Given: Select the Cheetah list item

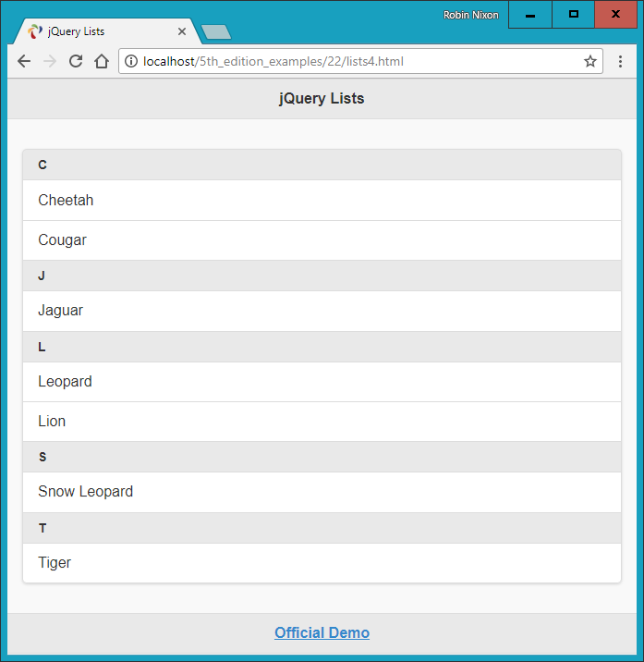Looking at the screenshot, I should [x=322, y=200].
